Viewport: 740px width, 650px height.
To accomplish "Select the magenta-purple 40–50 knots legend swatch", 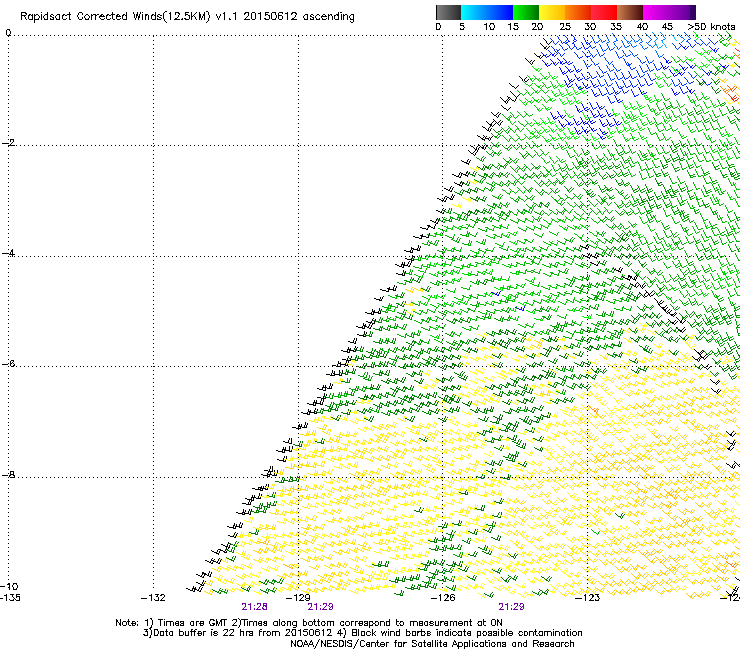I will click(669, 12).
